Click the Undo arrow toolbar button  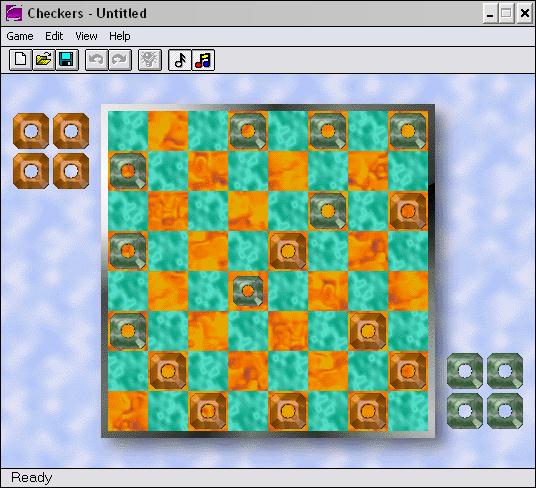click(x=96, y=60)
